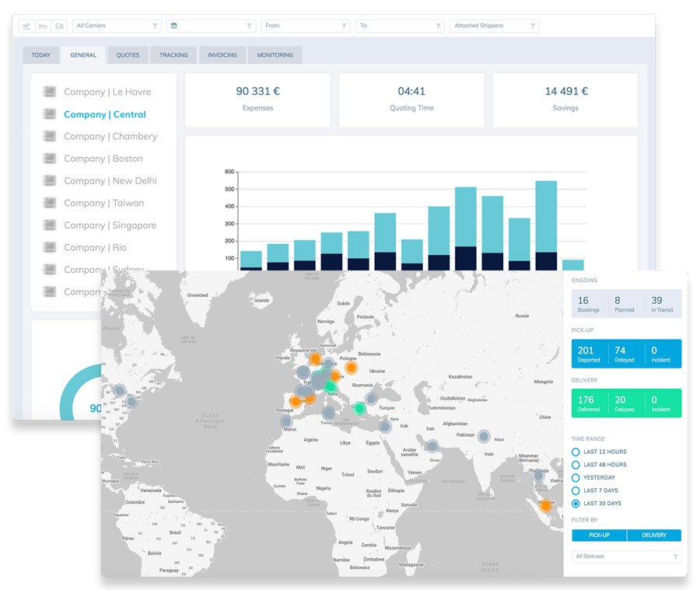Click the Delivery filter button
Screen dimensions: 700x590
[x=654, y=536]
